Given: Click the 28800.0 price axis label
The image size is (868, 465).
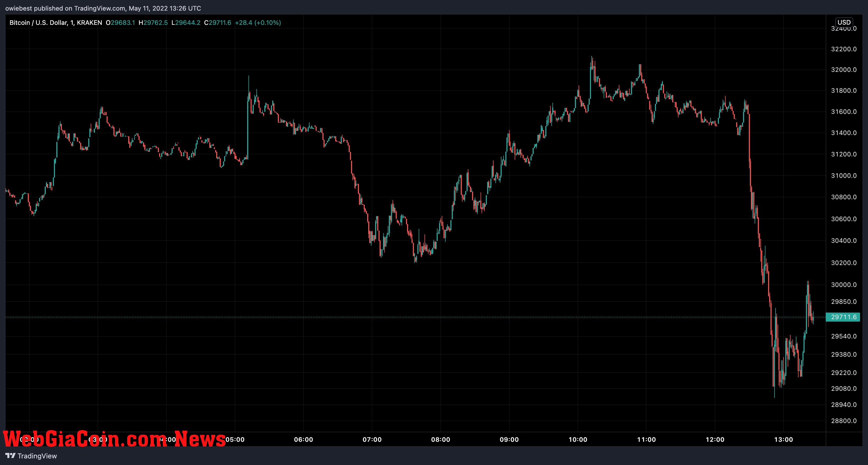Looking at the screenshot, I should click(x=844, y=421).
